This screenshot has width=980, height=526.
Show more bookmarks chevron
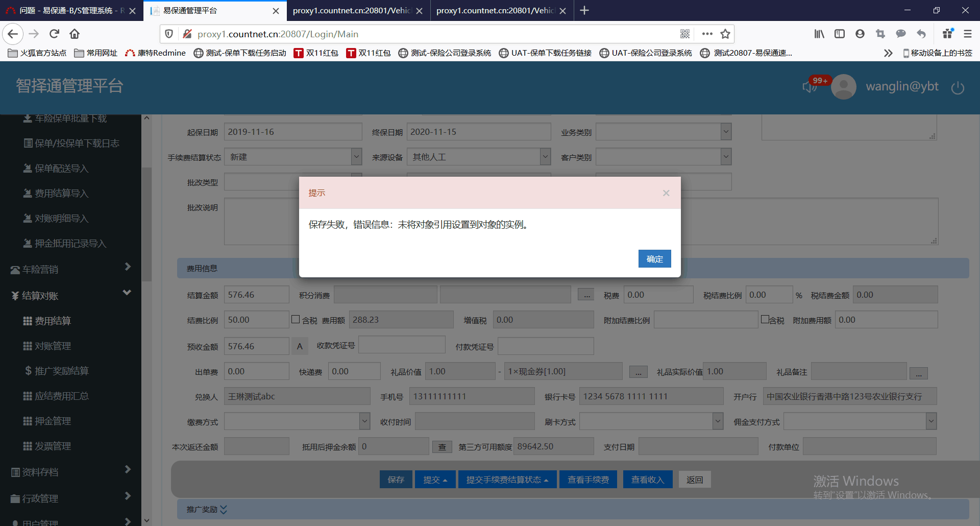[888, 53]
